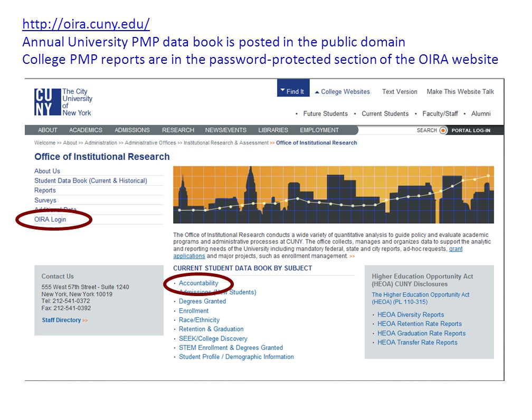Screen dimensions: 532x420
Task: Click the Office of Institutional Research heading
Action: point(102,157)
